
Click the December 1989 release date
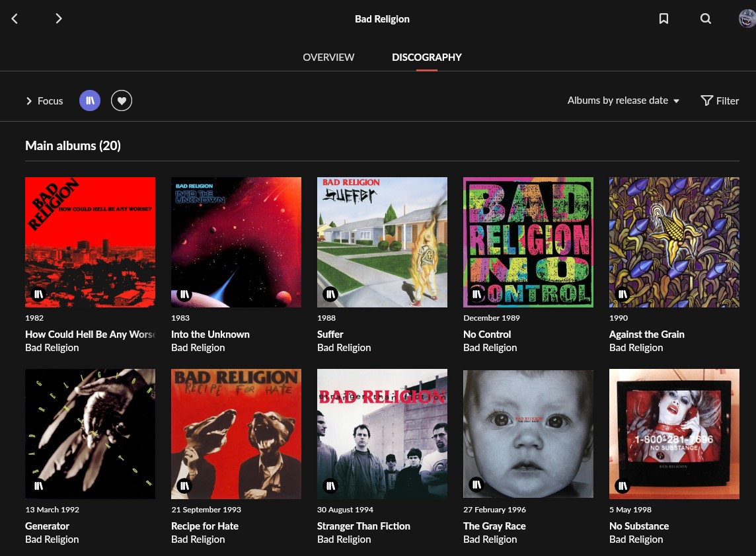pos(491,318)
